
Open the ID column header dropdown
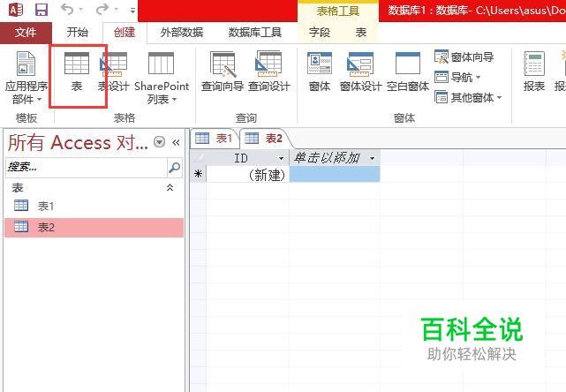281,158
